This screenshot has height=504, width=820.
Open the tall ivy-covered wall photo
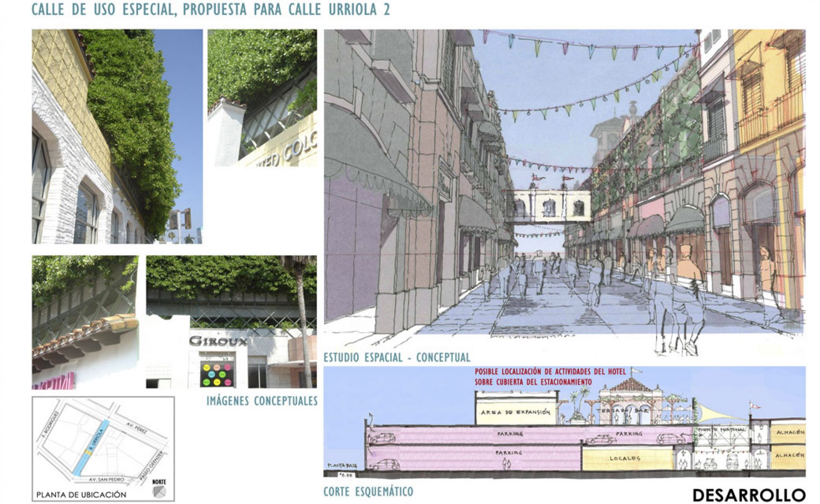117,137
